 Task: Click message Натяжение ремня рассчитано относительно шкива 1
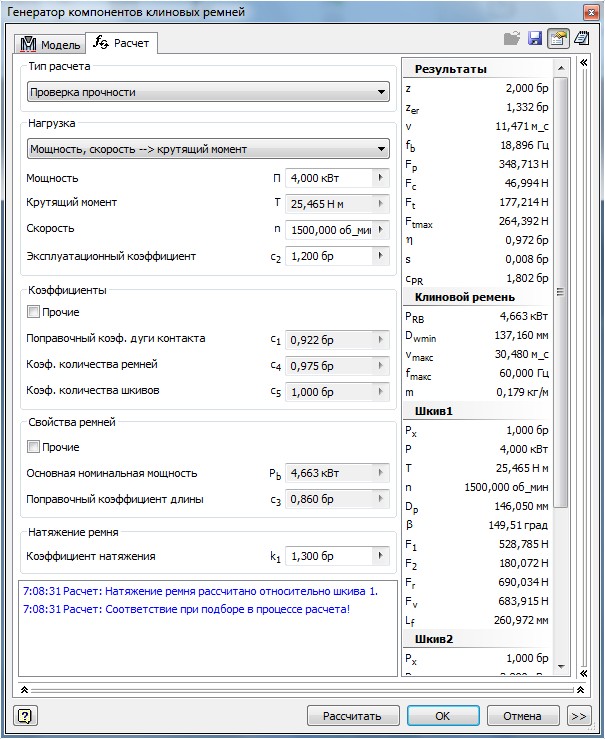200,591
